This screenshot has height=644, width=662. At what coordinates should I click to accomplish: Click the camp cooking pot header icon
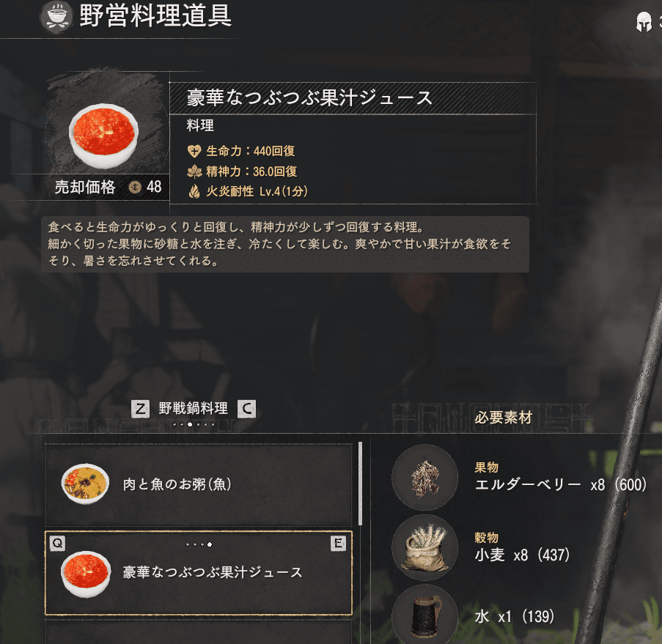[x=56, y=16]
